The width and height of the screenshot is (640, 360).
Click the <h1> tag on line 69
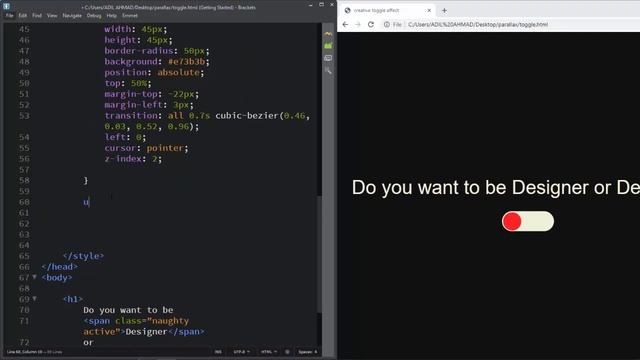click(73, 299)
